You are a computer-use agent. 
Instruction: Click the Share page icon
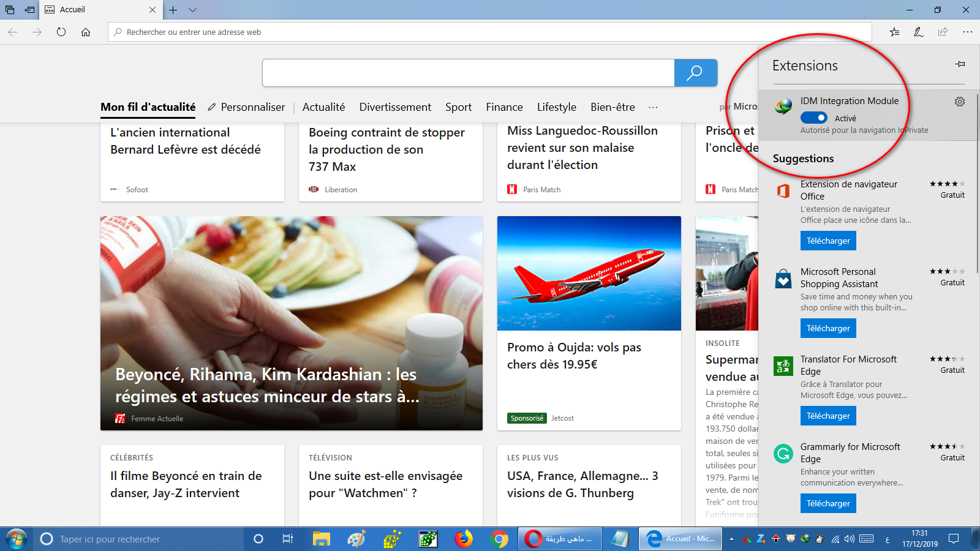click(x=943, y=32)
